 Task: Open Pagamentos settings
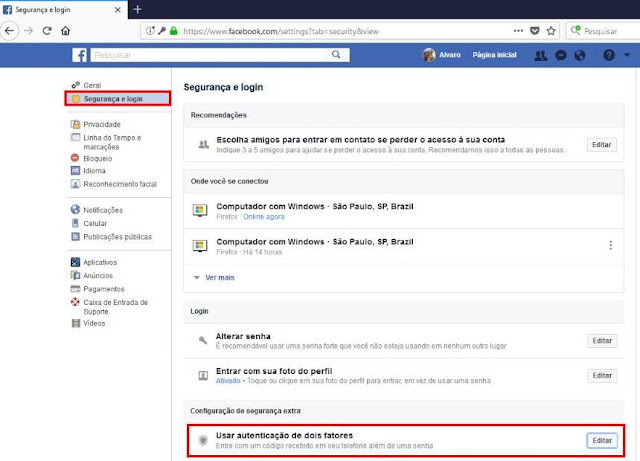pyautogui.click(x=104, y=289)
